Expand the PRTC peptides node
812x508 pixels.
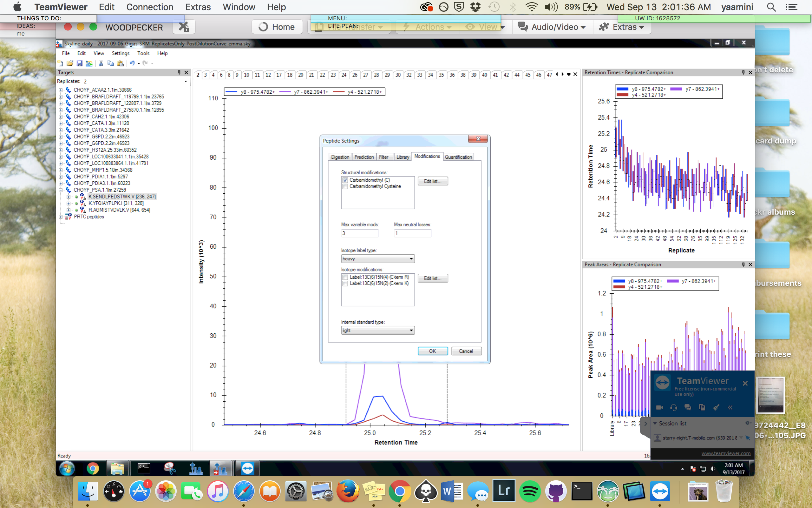pos(60,217)
